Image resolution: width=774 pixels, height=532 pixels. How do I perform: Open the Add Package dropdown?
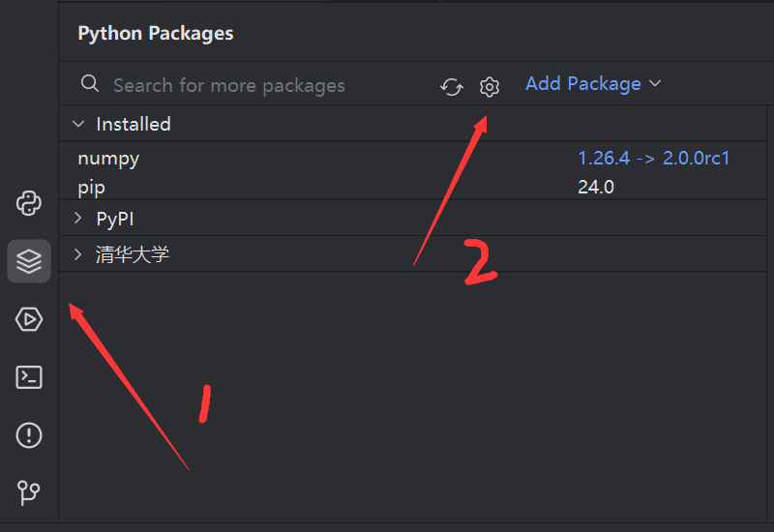(592, 84)
